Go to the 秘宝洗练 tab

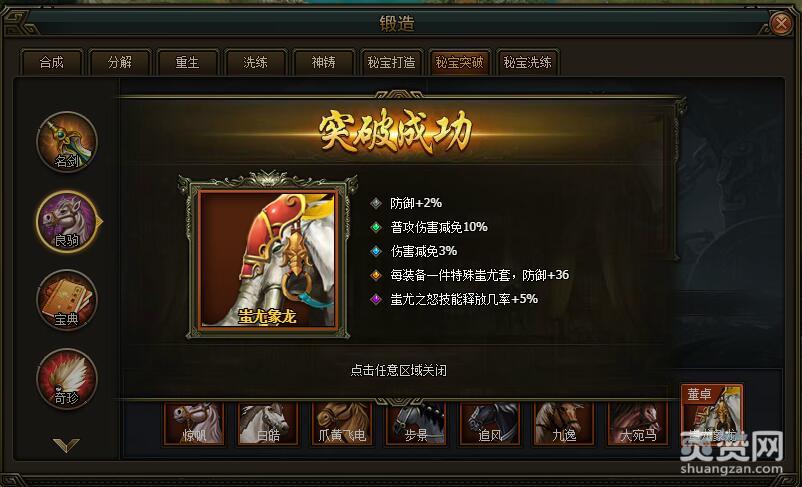(x=528, y=62)
